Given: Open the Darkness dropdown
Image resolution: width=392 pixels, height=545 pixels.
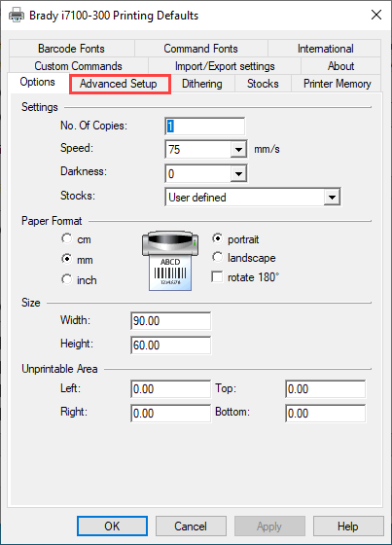Looking at the screenshot, I should tap(238, 173).
